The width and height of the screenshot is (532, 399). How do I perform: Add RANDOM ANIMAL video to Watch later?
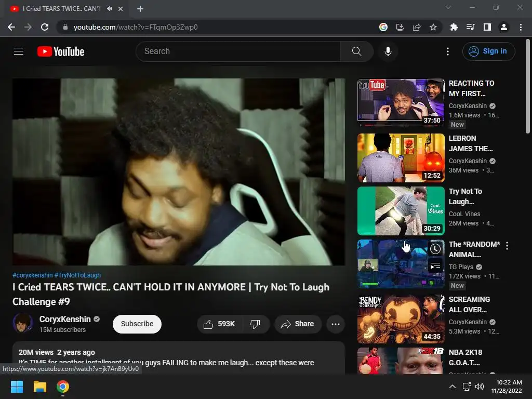(x=435, y=249)
